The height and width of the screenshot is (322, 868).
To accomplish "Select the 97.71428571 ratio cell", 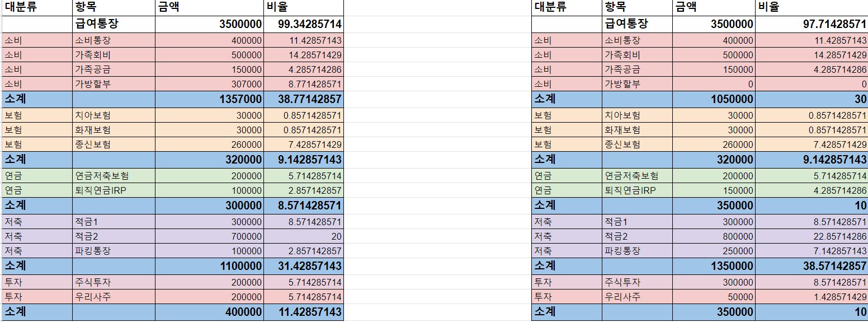I will pos(811,25).
